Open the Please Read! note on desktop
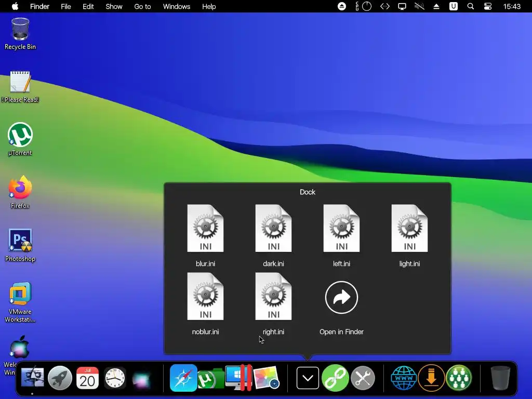Screen dimensions: 532x399 pyautogui.click(x=20, y=82)
